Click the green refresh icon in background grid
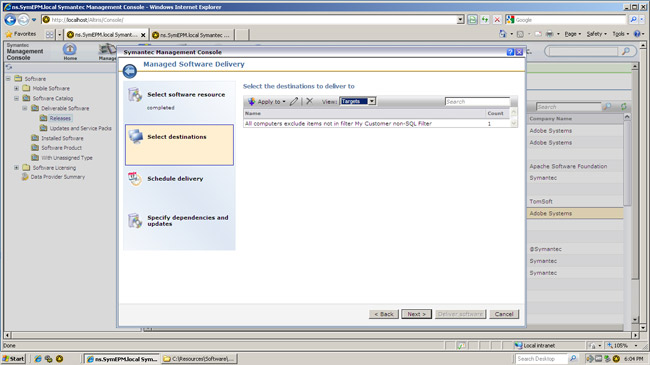This screenshot has width=650, height=365. click(623, 107)
